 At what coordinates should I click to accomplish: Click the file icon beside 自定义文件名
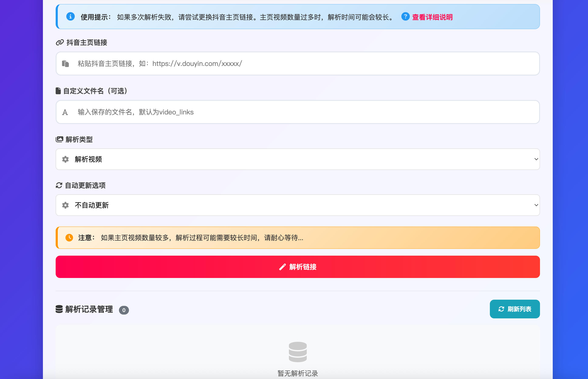click(x=58, y=91)
